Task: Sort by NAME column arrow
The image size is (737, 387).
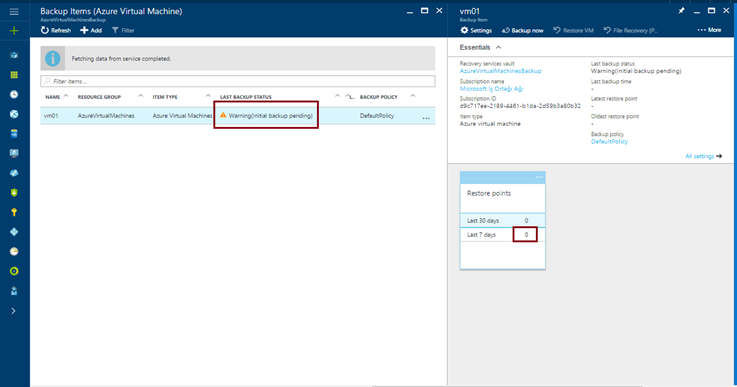Action: (66, 96)
